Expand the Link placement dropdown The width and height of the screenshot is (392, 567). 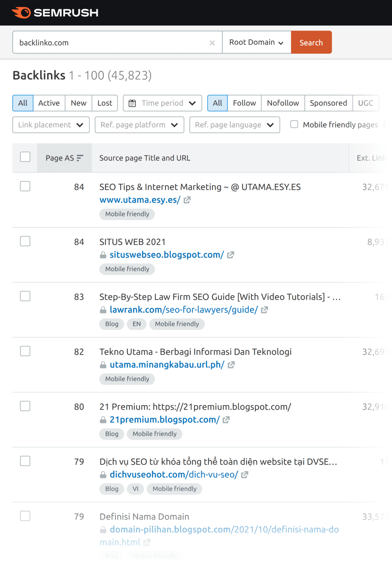click(51, 124)
